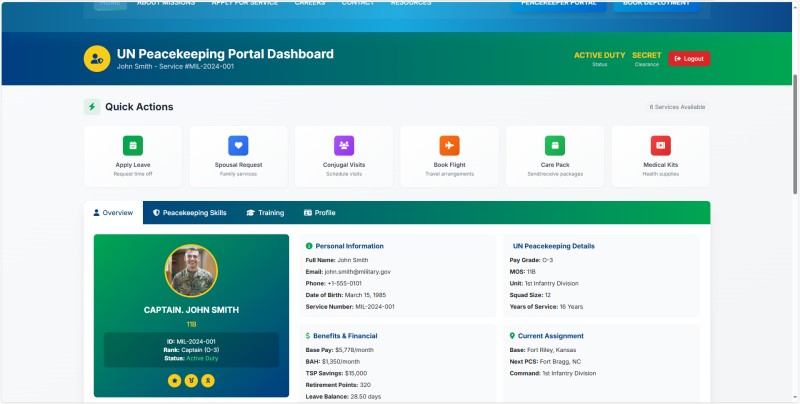Click "Schedule visits" under Conjugal Visits

(x=344, y=174)
